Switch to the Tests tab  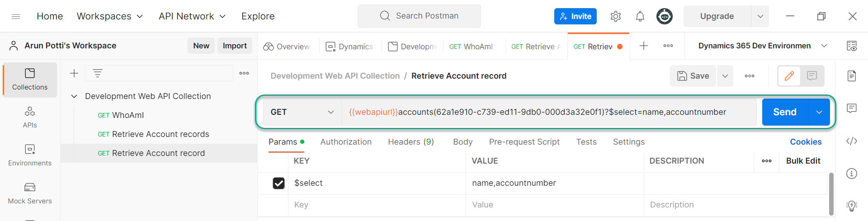coord(586,142)
